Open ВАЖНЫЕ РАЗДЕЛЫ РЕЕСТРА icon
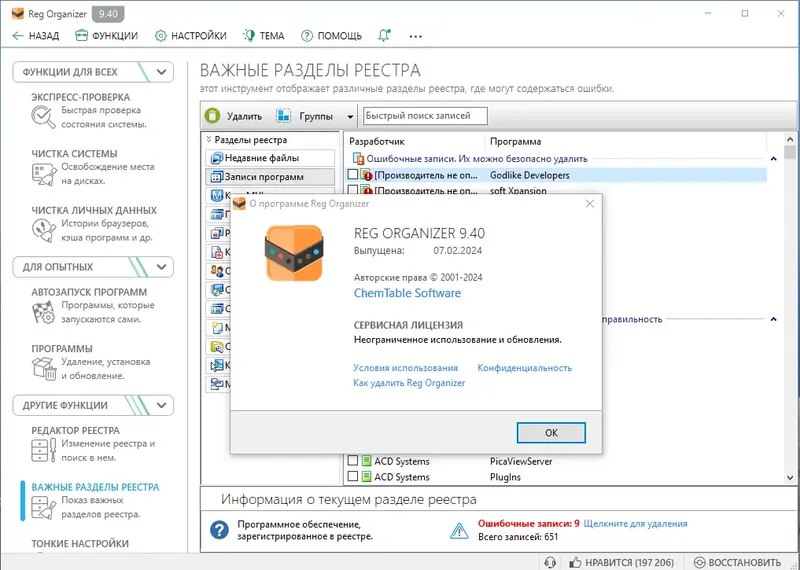The width and height of the screenshot is (800, 570). pos(44,507)
